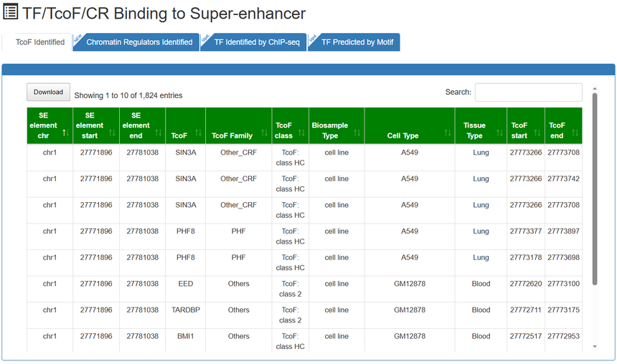Viewport: 617px width, 364px height.
Task: Sort by Cell Type column arrows
Action: pos(447,133)
